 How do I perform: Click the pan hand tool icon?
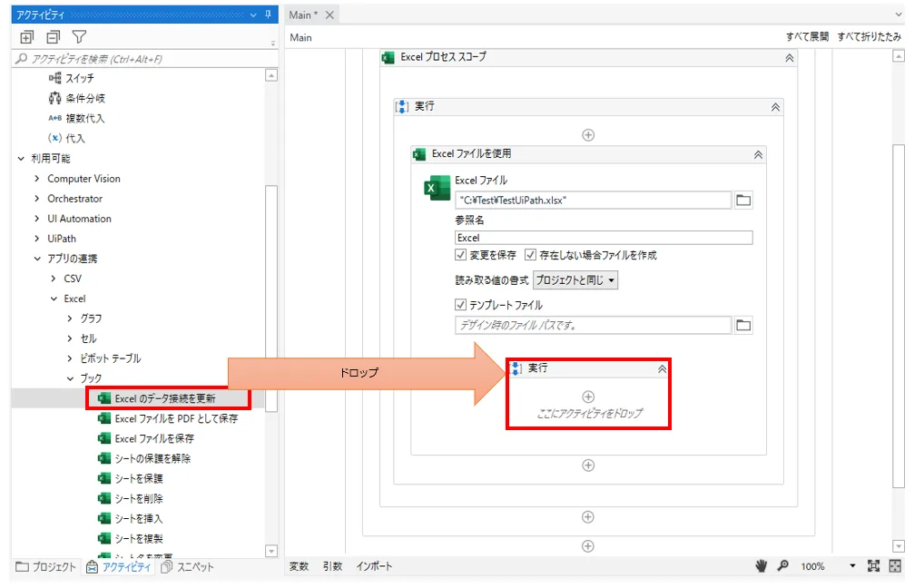[762, 566]
